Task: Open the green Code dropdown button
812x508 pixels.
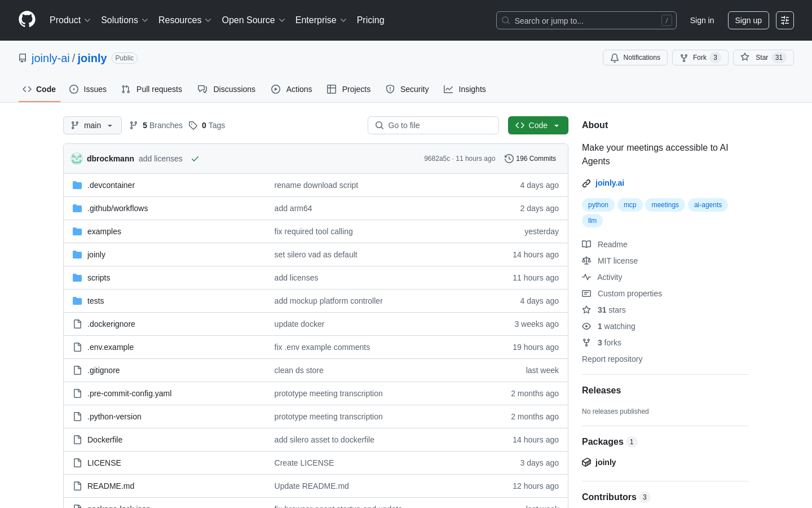Action: tap(538, 125)
